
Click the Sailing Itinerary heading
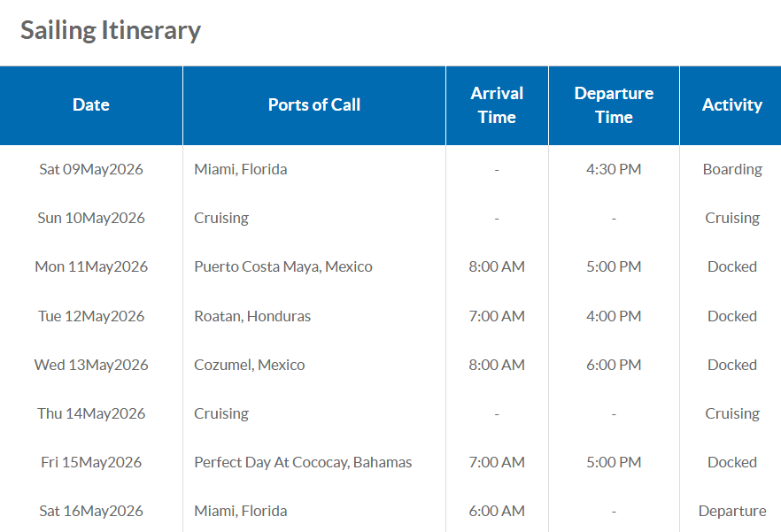(x=111, y=30)
